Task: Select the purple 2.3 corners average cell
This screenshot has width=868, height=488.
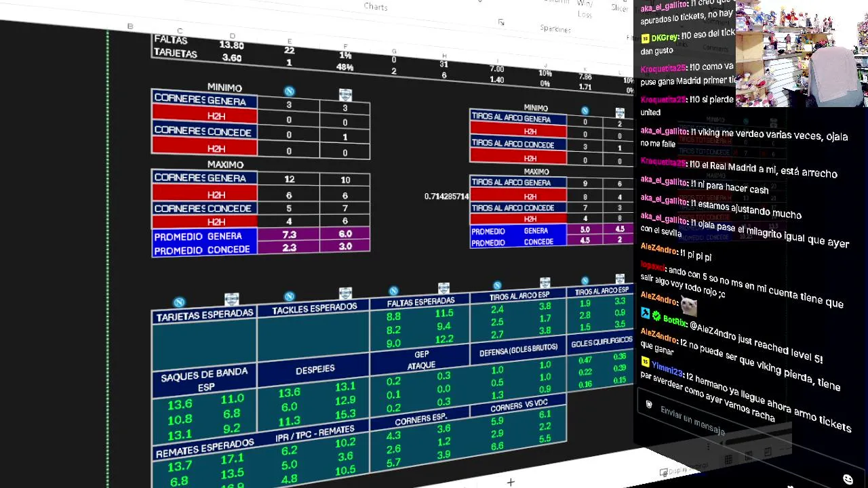Action: click(x=289, y=248)
